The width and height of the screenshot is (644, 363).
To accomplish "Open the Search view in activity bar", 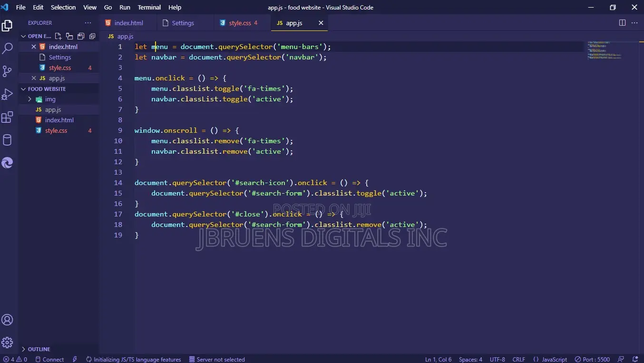I will coord(7,48).
